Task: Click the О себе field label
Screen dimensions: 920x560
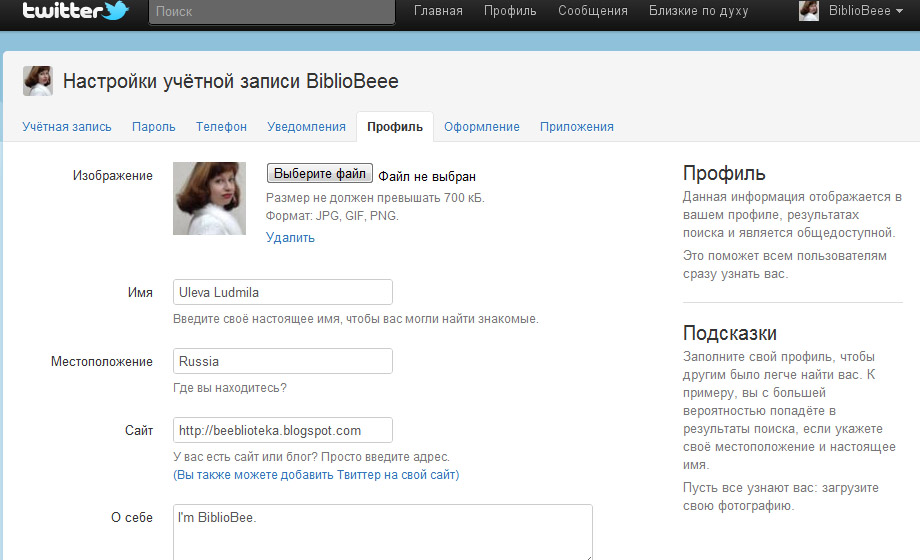Action: (x=132, y=518)
